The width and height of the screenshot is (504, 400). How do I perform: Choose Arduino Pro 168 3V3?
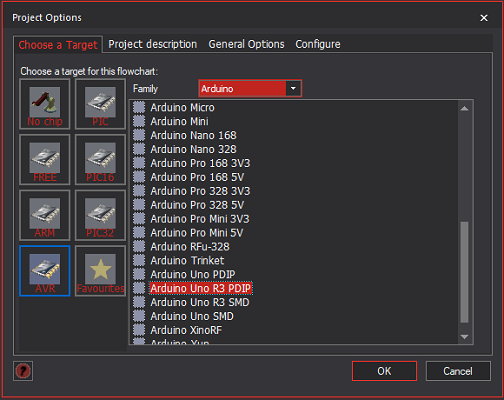point(200,163)
